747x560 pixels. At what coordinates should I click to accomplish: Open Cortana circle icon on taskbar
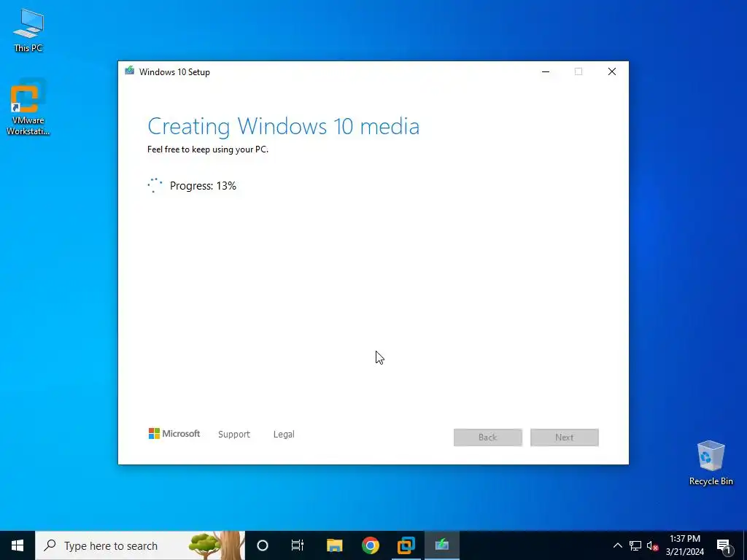point(263,545)
